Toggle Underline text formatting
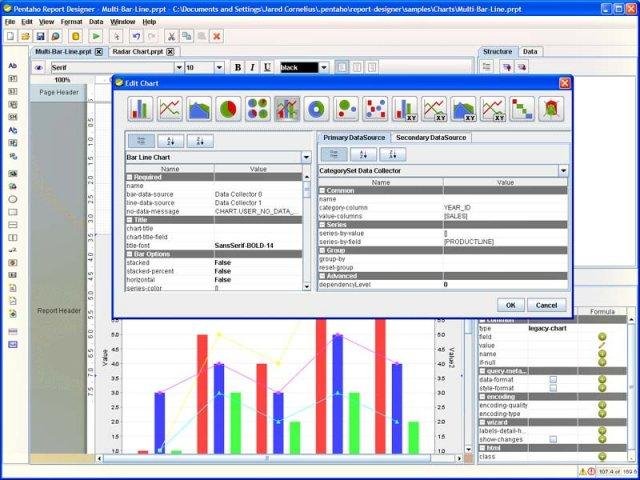Image resolution: width=640 pixels, height=480 pixels. (x=267, y=67)
